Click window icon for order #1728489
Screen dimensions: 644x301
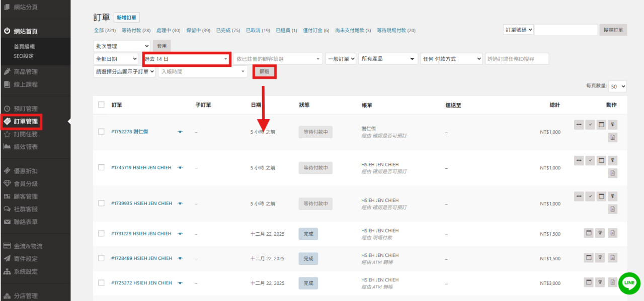tap(589, 257)
